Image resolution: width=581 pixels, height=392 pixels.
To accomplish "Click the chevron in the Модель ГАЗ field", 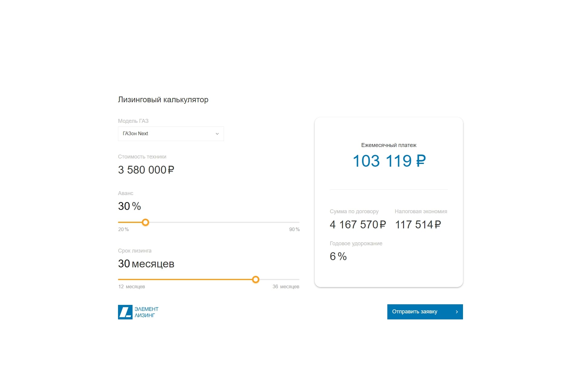I will (217, 134).
